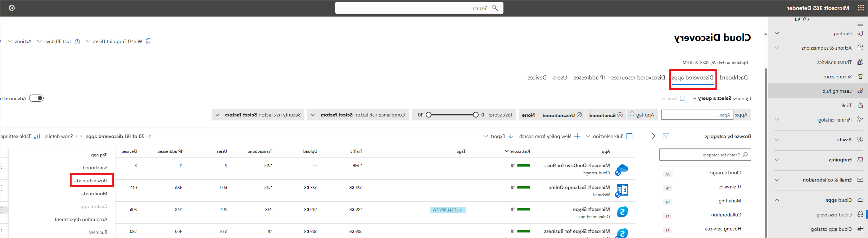Collapse the Cloud apps section chevron
Viewport: 868px width, 238px height.
777,200
